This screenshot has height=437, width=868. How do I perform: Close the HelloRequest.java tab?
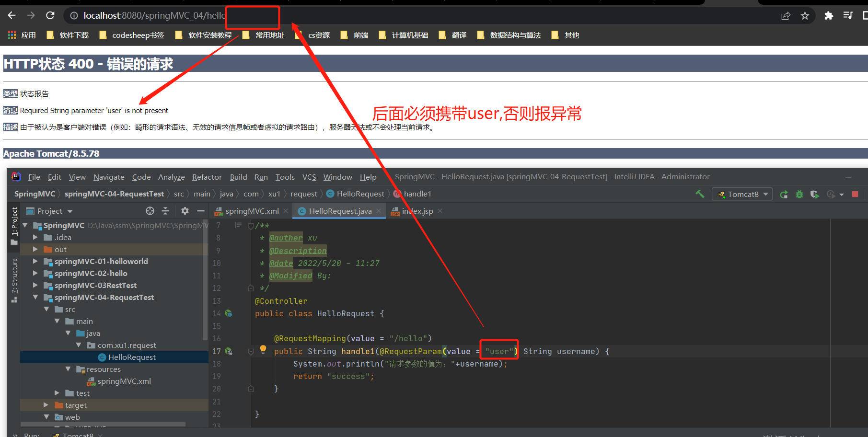(x=379, y=211)
